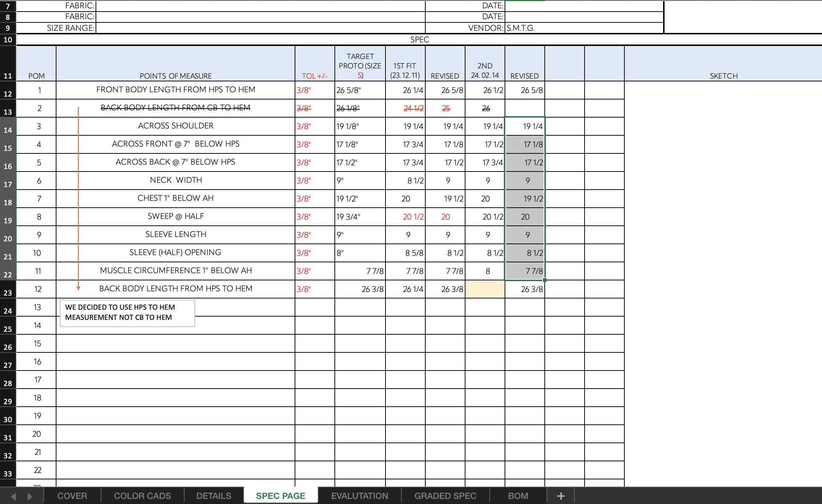Select the yellow empty cell in row 23
822x504 pixels.
tap(485, 289)
